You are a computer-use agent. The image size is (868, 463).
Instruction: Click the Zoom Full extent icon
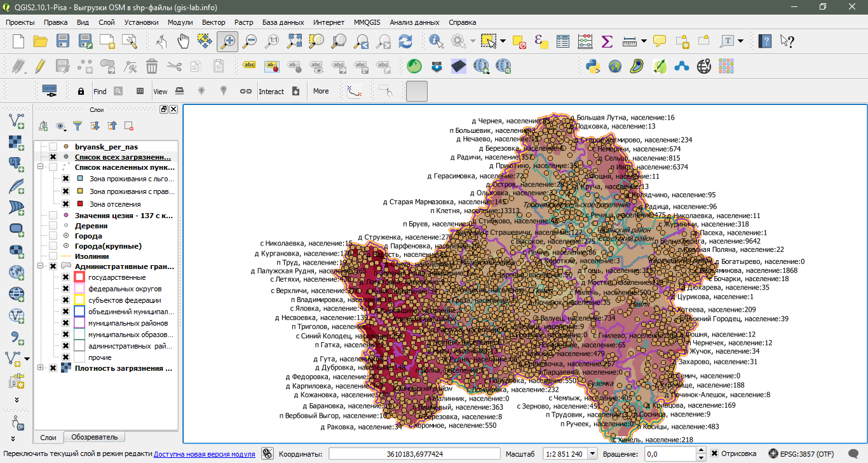pyautogui.click(x=294, y=41)
